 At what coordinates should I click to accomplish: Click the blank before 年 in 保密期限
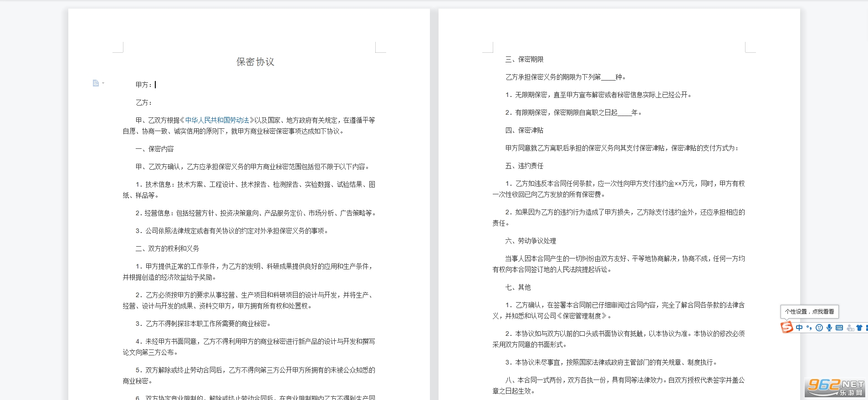click(x=624, y=113)
